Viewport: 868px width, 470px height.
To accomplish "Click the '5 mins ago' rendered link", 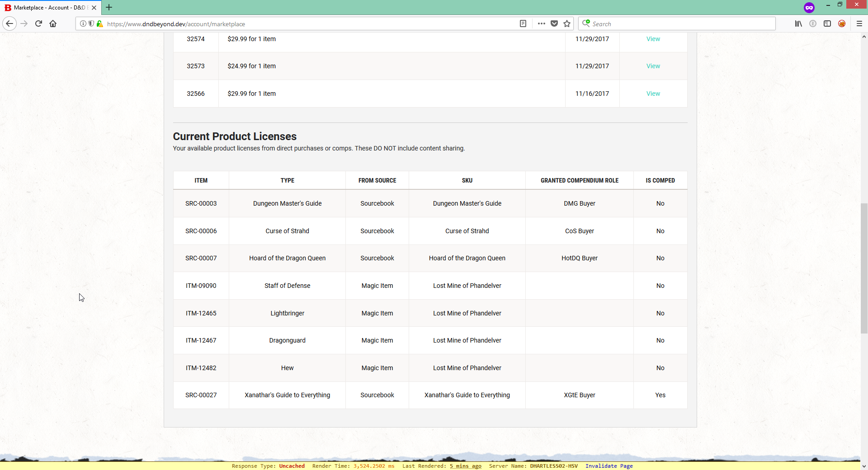I will point(465,466).
